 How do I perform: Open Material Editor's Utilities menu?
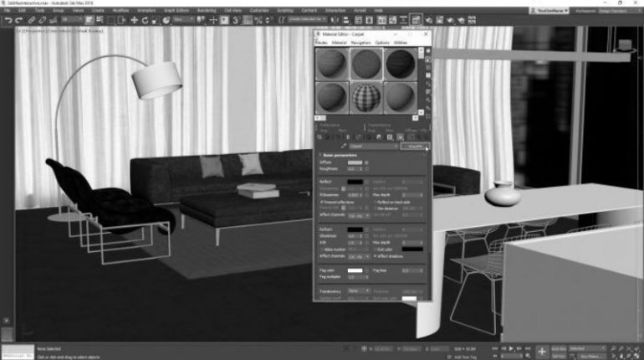tap(401, 43)
